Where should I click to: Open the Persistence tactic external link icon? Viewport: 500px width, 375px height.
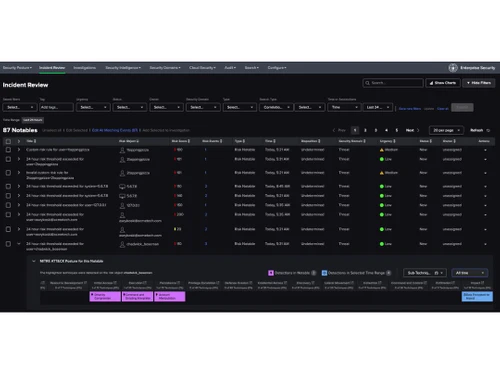pyautogui.click(x=179, y=283)
